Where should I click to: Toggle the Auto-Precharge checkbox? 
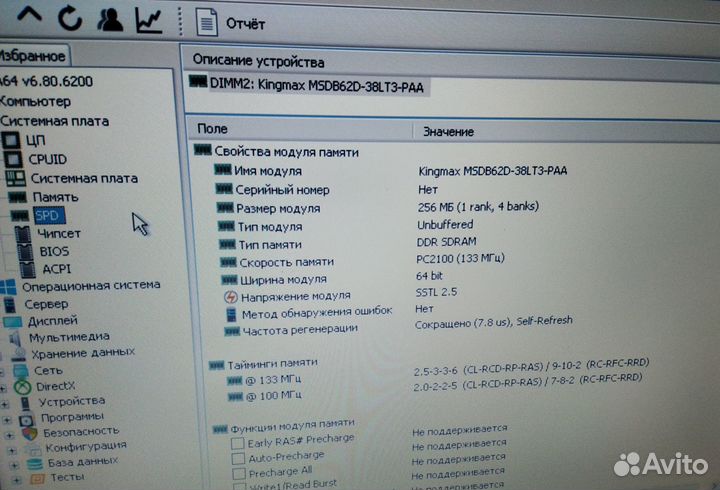238,458
